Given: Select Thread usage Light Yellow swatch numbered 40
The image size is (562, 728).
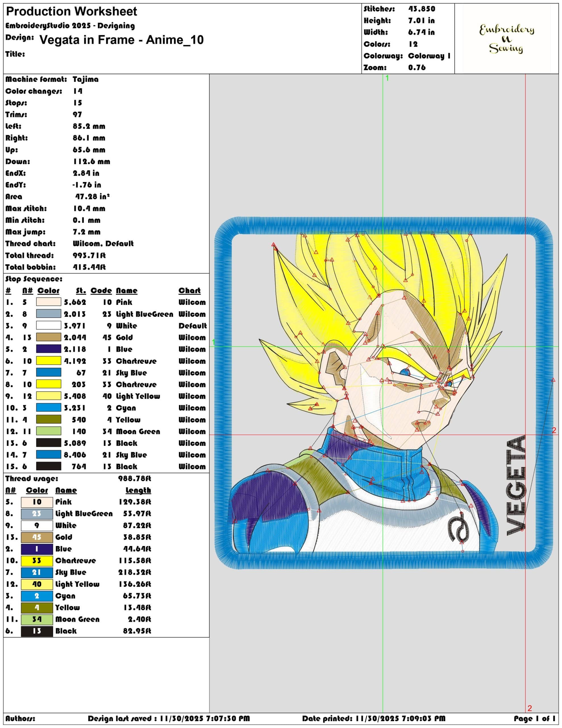Looking at the screenshot, I should pos(37,584).
